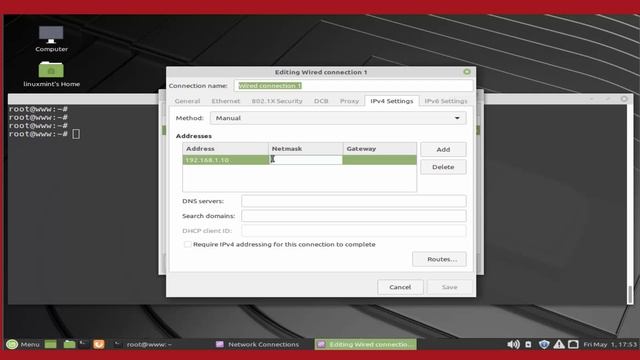Image resolution: width=640 pixels, height=360 pixels.
Task: Click the removable drives tray icon
Action: tap(528, 344)
